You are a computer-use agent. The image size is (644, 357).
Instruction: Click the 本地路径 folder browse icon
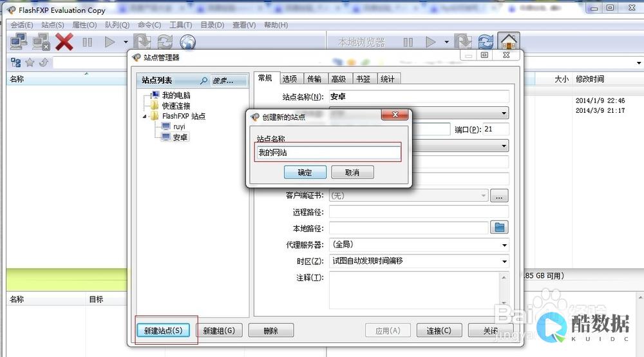click(500, 227)
